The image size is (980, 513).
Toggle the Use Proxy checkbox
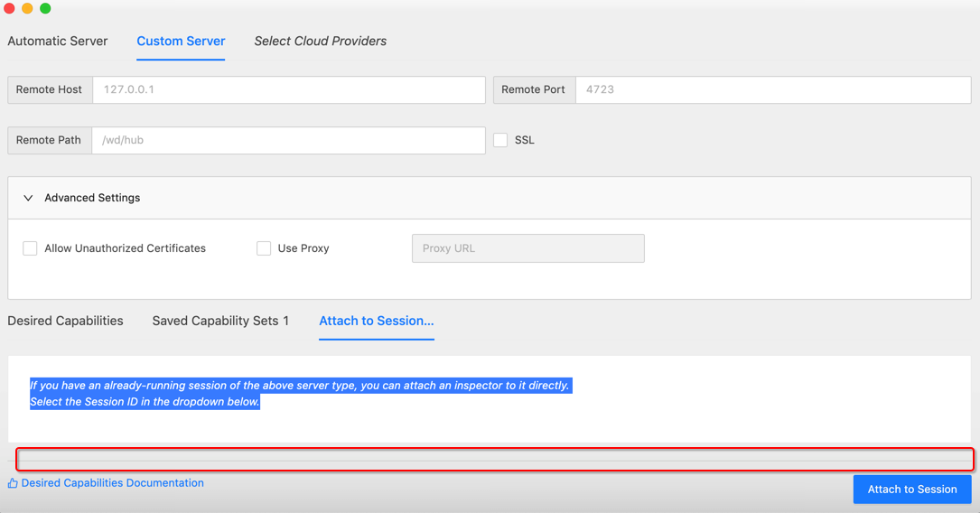click(264, 248)
